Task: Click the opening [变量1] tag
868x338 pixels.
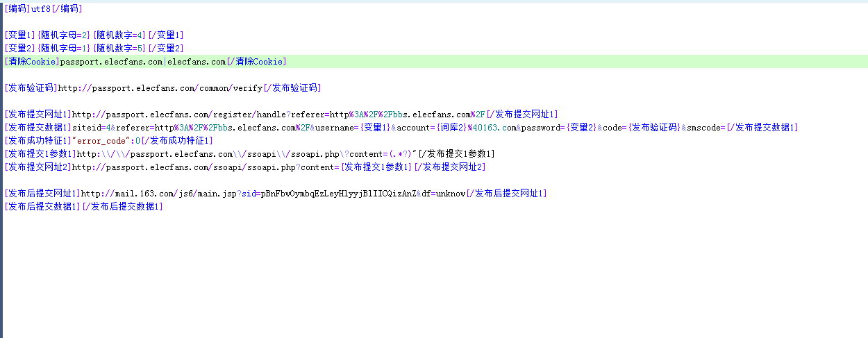Action: pyautogui.click(x=19, y=35)
